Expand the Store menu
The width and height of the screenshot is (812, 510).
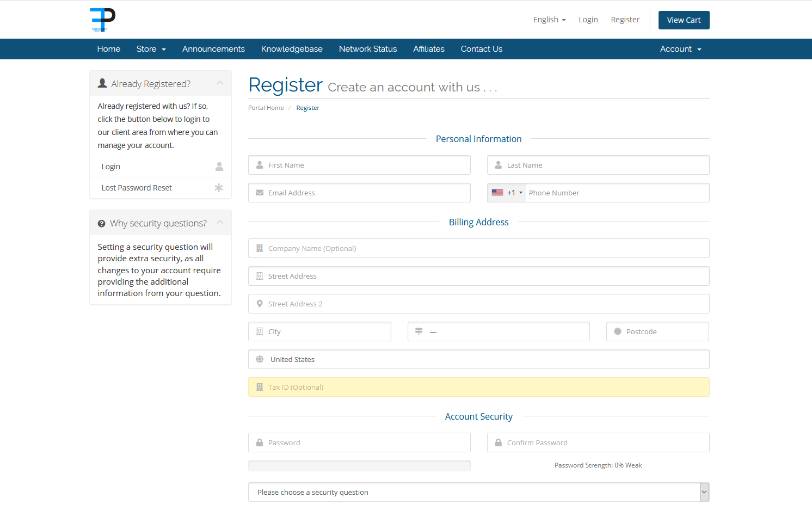point(151,49)
